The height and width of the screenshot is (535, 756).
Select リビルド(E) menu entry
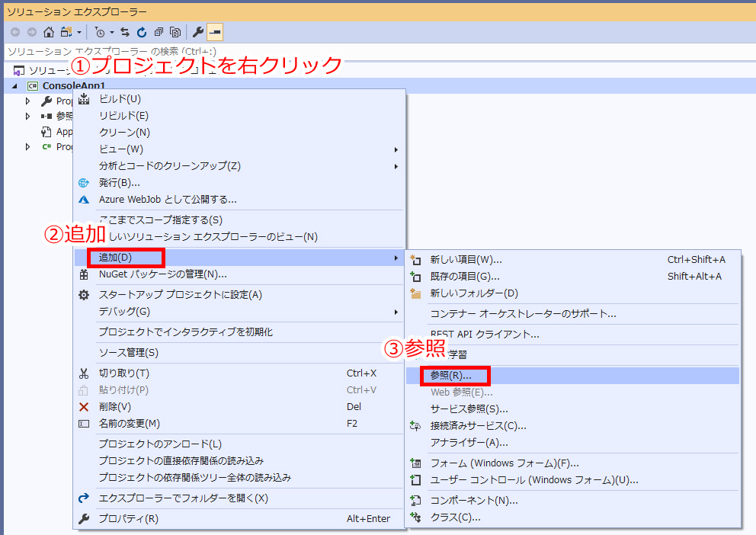pyautogui.click(x=239, y=116)
